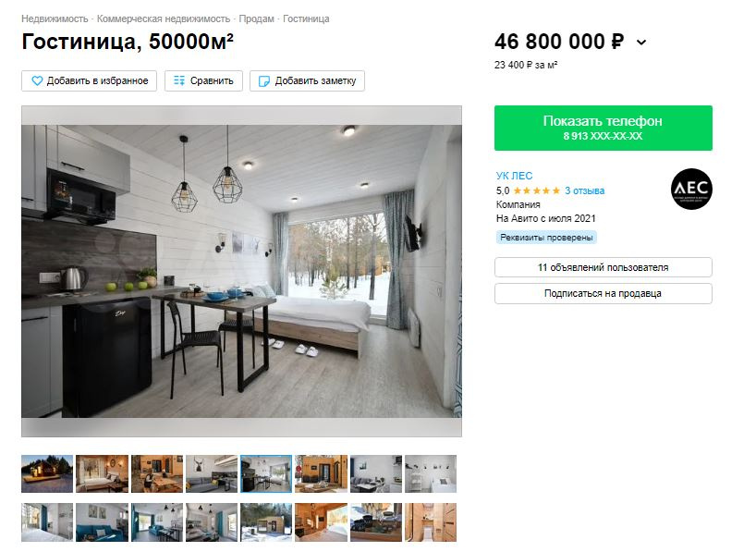The image size is (756, 552).
Task: Click the note icon beside Добавить заметку
Action: click(x=264, y=81)
